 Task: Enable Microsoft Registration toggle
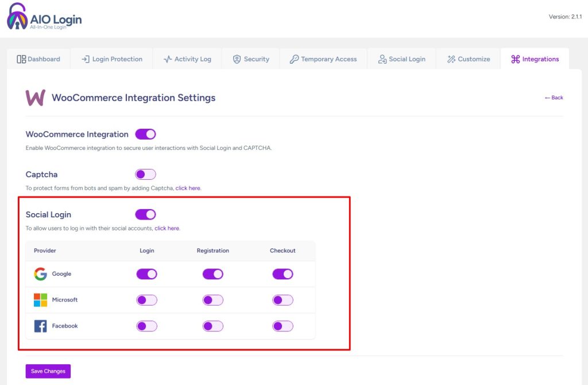(x=212, y=300)
